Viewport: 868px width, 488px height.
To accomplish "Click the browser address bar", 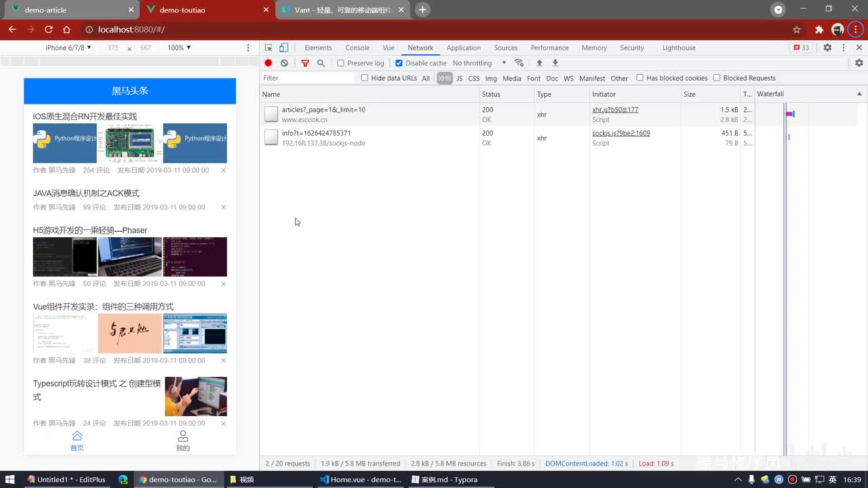I will [434, 29].
